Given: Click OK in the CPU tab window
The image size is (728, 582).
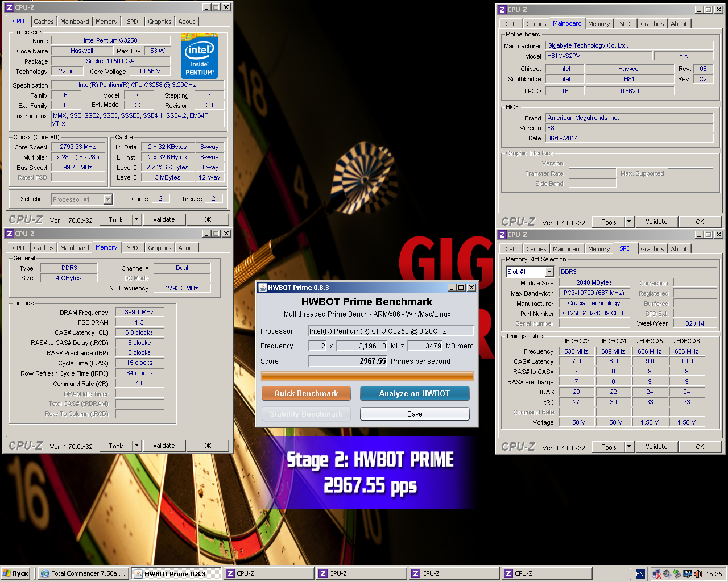Looking at the screenshot, I should point(207,219).
